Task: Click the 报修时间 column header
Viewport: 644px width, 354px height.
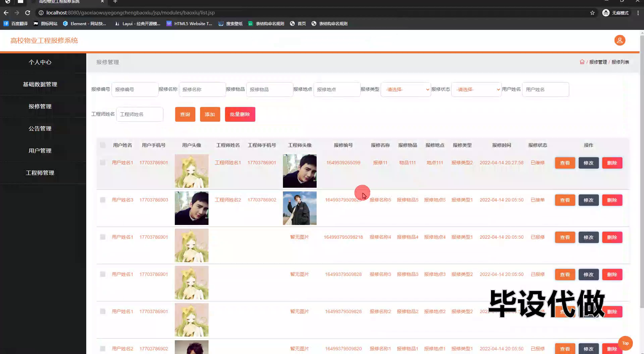Action: 501,145
